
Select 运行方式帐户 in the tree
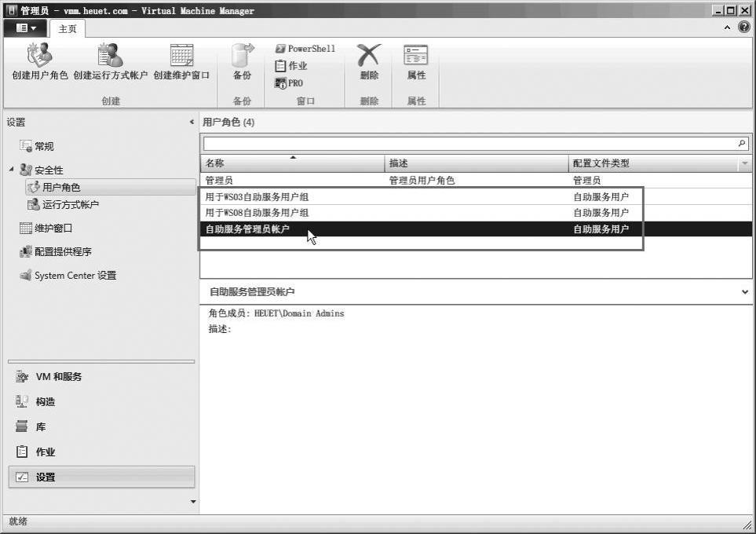(x=70, y=205)
